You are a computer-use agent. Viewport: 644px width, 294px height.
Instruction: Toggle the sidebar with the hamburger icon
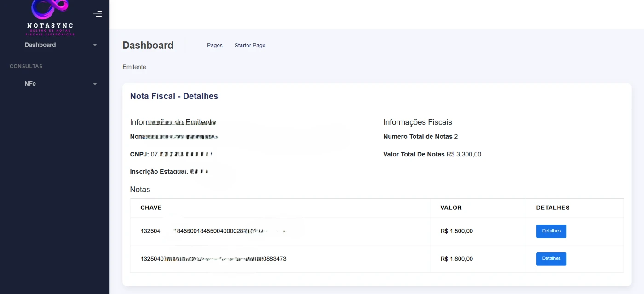(x=98, y=14)
